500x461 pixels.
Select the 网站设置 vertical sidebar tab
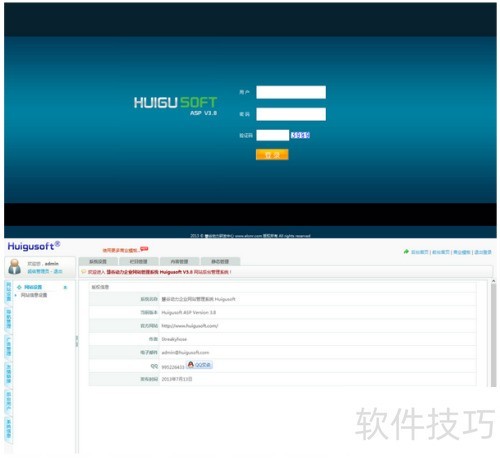pyautogui.click(x=9, y=292)
